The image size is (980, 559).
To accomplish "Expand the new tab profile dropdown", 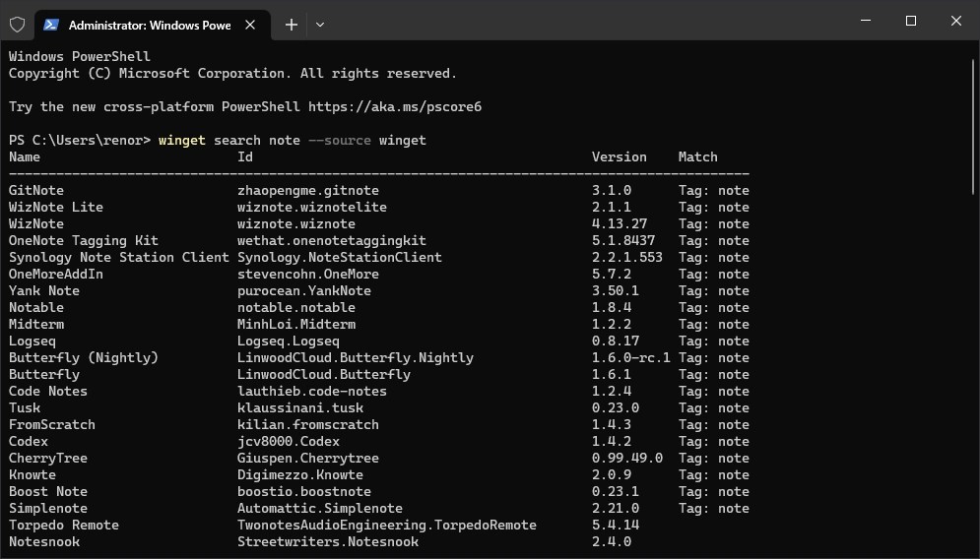I will pos(320,25).
